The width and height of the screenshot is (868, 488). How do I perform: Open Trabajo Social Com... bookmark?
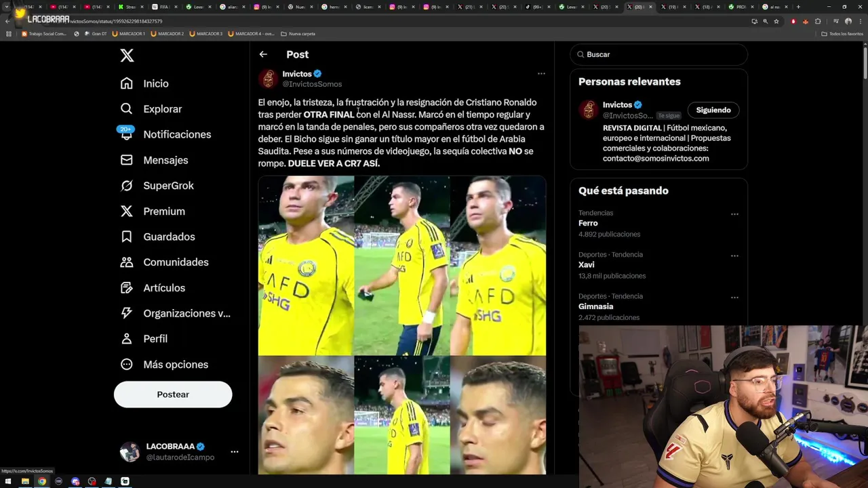point(44,34)
